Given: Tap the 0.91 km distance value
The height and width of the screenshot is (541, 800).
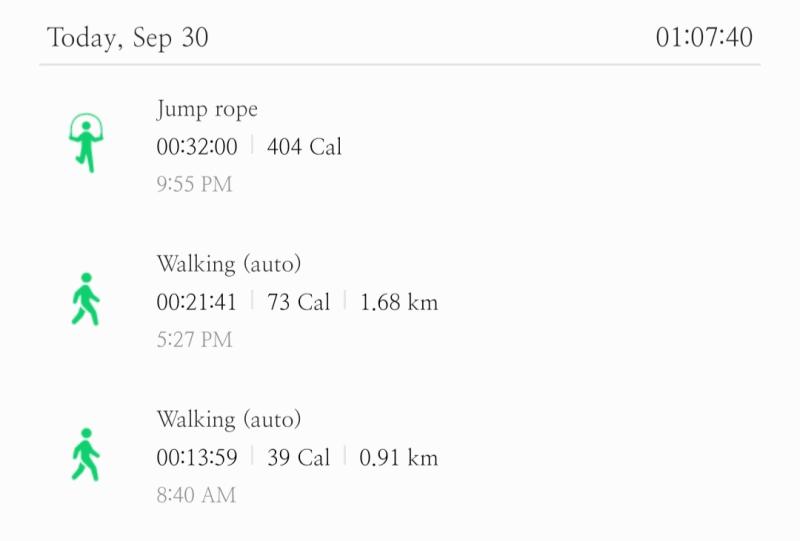Looking at the screenshot, I should [399, 457].
